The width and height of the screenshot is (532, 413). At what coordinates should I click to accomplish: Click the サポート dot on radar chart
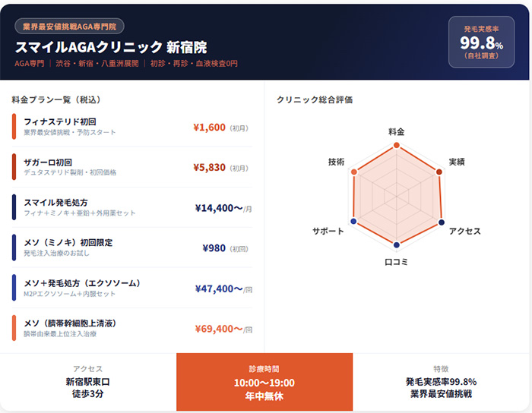click(353, 221)
